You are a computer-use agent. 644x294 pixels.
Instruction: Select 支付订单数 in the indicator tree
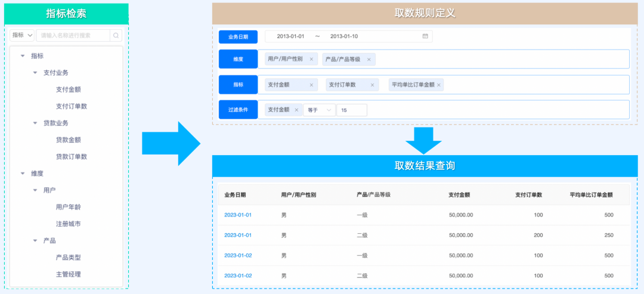click(72, 106)
